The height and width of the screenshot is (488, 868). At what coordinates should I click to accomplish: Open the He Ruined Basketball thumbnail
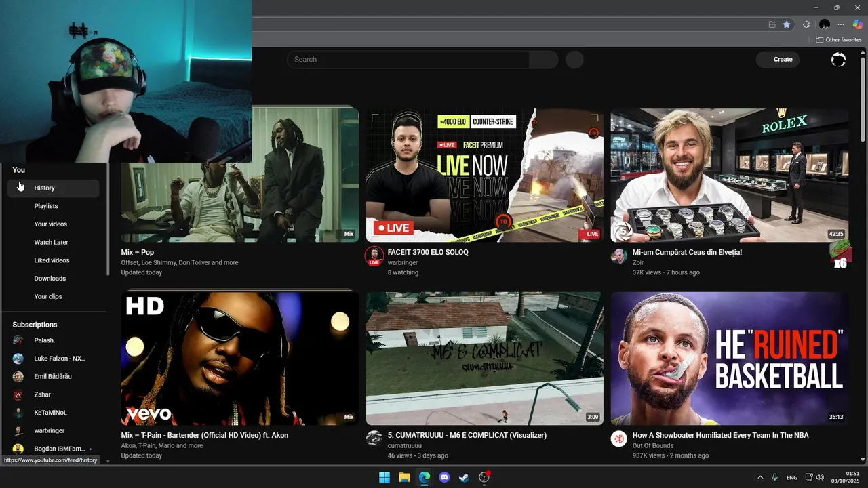[730, 359]
